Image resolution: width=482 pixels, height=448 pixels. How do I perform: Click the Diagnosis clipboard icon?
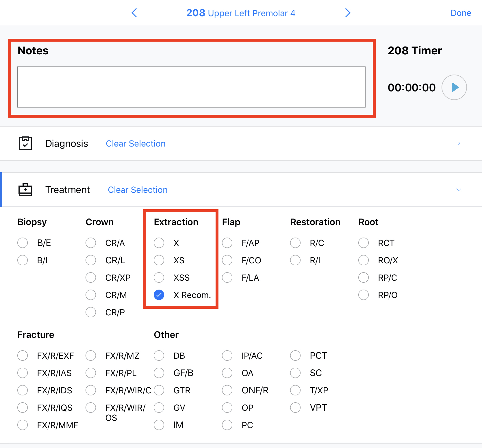(x=25, y=143)
